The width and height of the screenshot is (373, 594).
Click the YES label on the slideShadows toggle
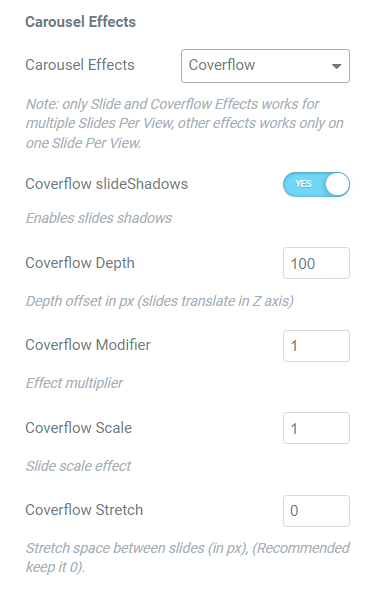pos(303,184)
